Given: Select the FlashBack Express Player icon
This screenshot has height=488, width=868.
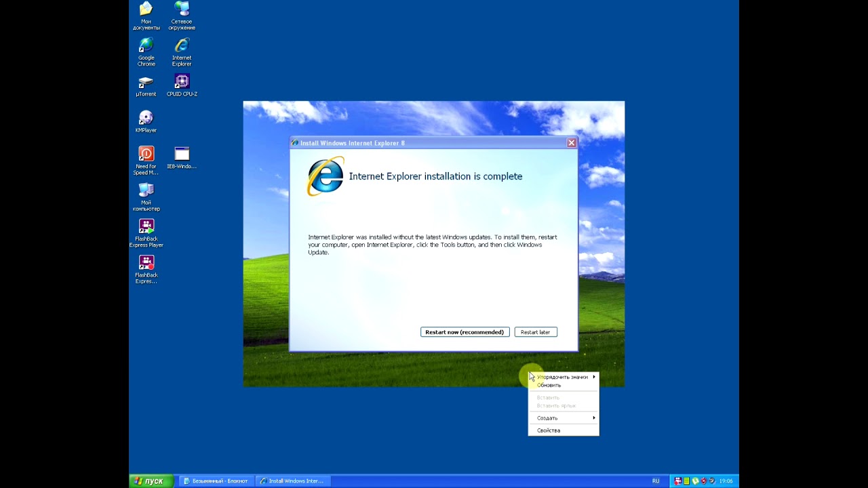Looking at the screenshot, I should pyautogui.click(x=146, y=233).
